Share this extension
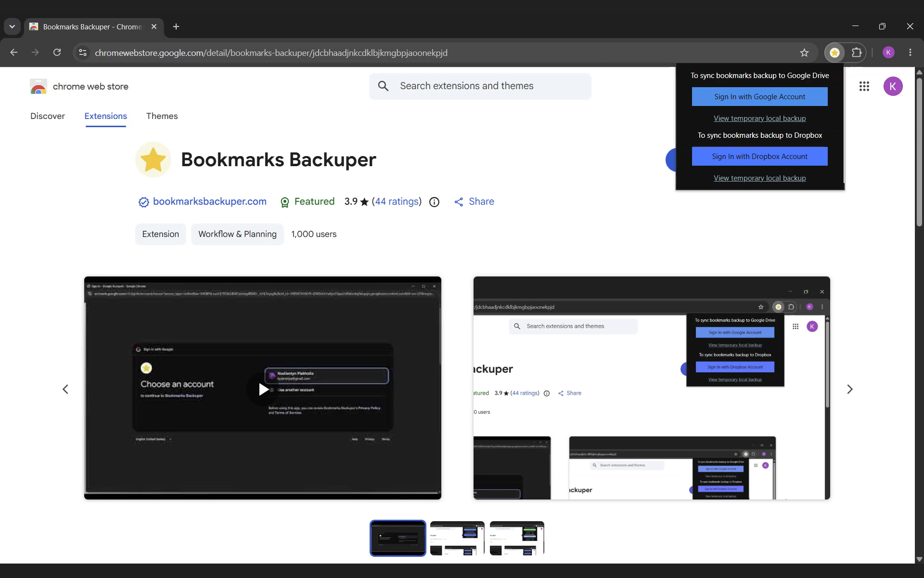Viewport: 924px width, 578px height. point(474,201)
